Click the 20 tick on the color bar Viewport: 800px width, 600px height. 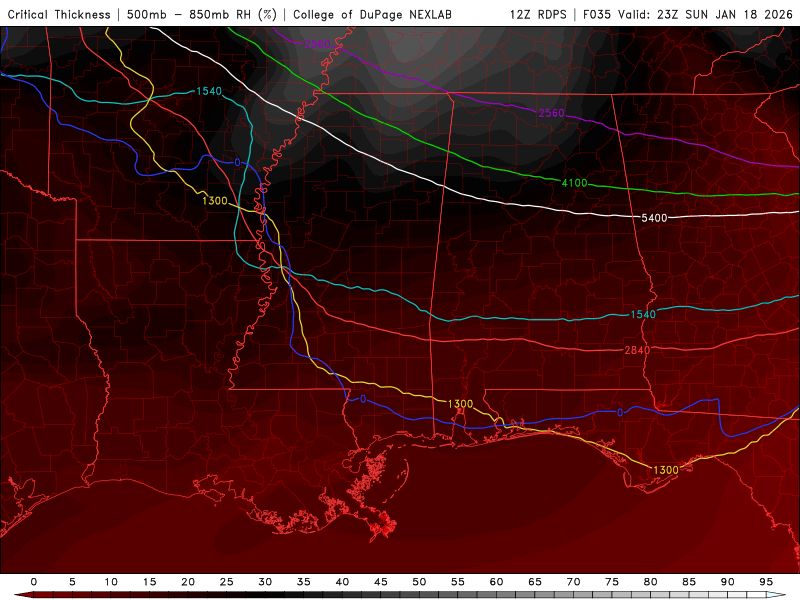[x=188, y=582]
